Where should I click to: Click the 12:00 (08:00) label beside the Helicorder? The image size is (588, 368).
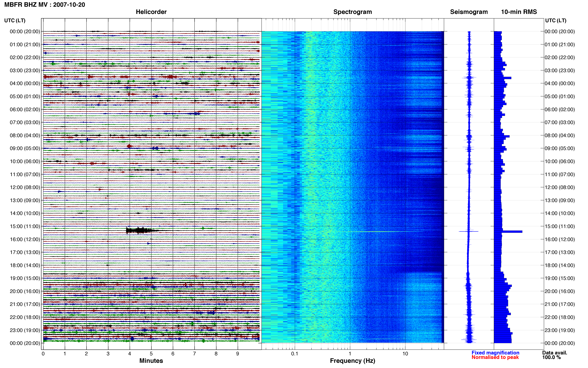[x=25, y=187]
